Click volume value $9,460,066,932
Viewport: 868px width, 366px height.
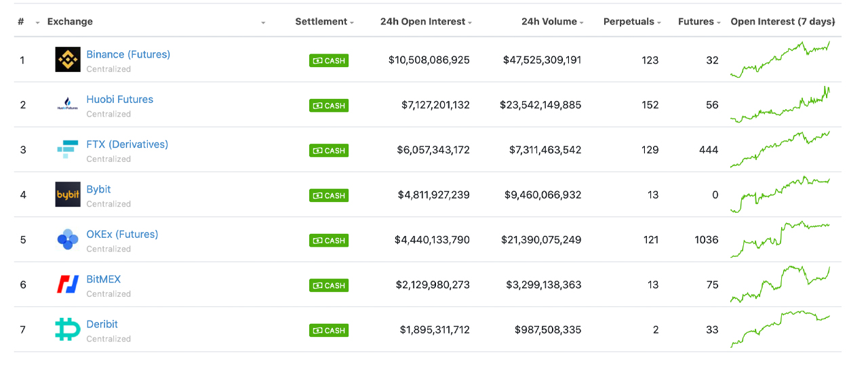[x=542, y=195]
